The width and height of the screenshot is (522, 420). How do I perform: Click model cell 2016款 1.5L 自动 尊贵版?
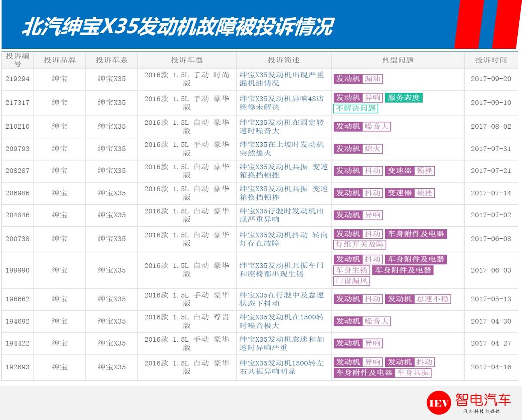tap(187, 321)
